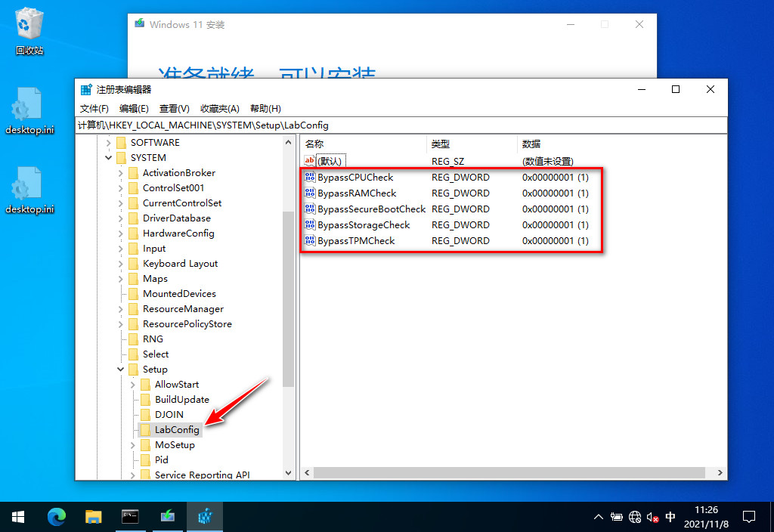Open the Windows Start button
The image size is (774, 532).
18,517
